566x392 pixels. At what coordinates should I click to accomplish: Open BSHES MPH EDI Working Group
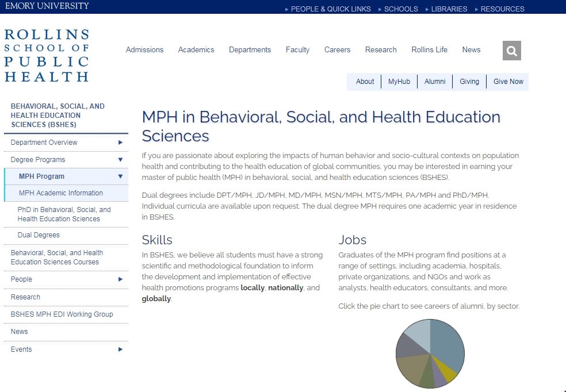coord(62,314)
